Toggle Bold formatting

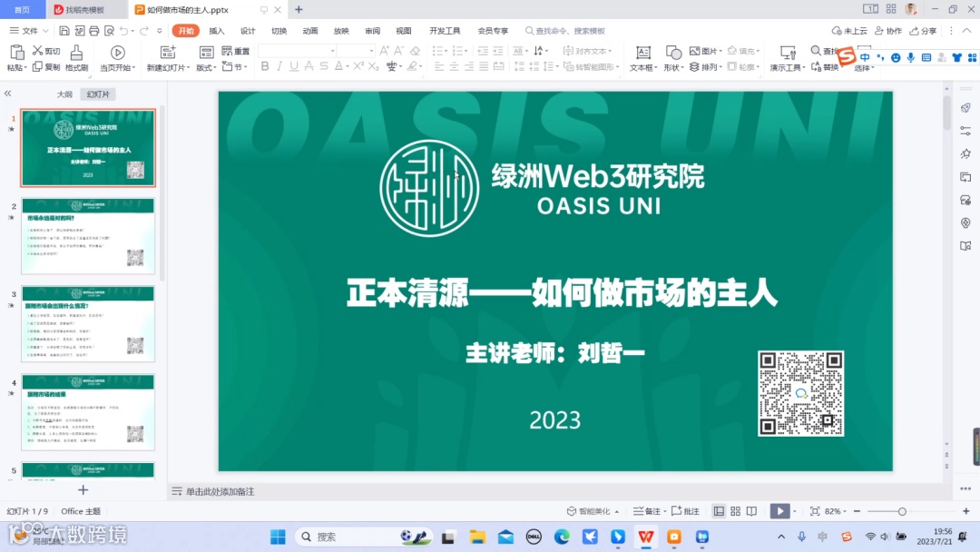pyautogui.click(x=265, y=66)
